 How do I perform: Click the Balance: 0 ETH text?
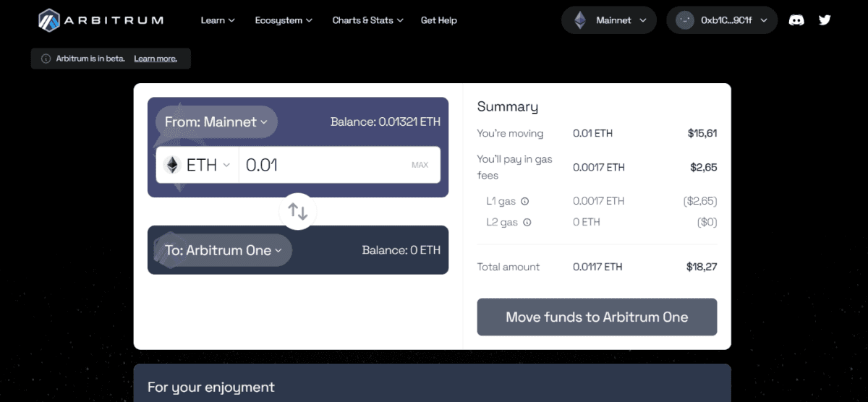pos(401,250)
